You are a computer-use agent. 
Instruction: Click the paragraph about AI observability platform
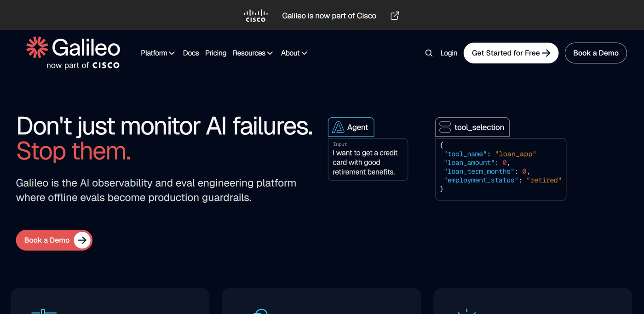coord(156,190)
